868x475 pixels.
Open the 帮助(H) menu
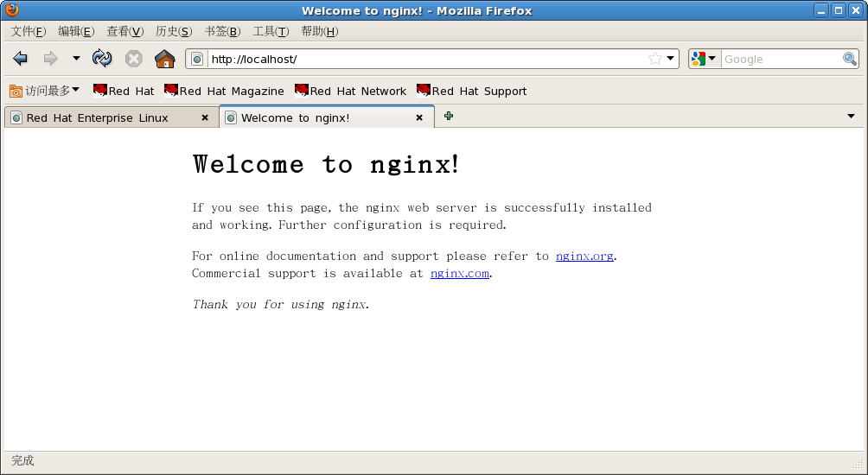point(320,31)
